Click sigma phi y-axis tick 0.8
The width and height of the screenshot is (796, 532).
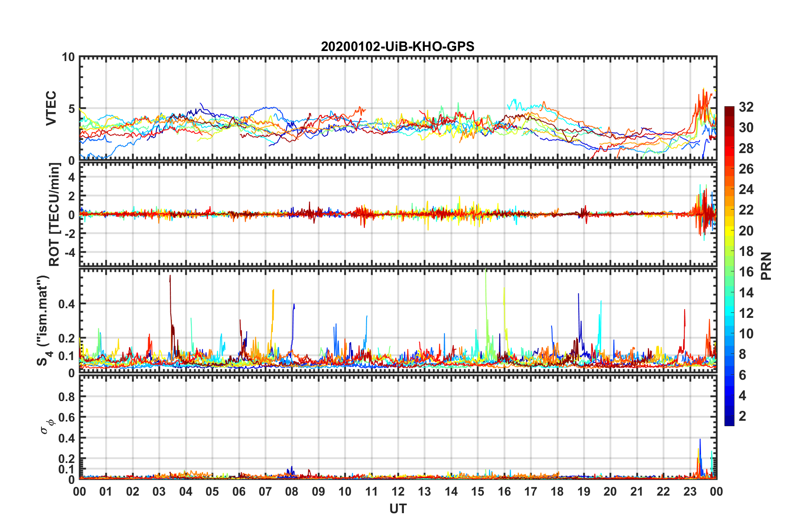coord(67,396)
